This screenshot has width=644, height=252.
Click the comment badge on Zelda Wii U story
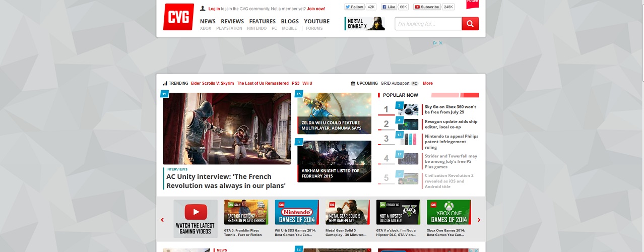pos(299,94)
